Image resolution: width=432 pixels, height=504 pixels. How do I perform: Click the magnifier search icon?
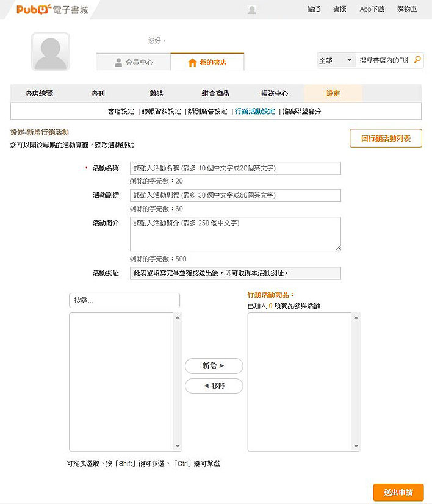(417, 59)
